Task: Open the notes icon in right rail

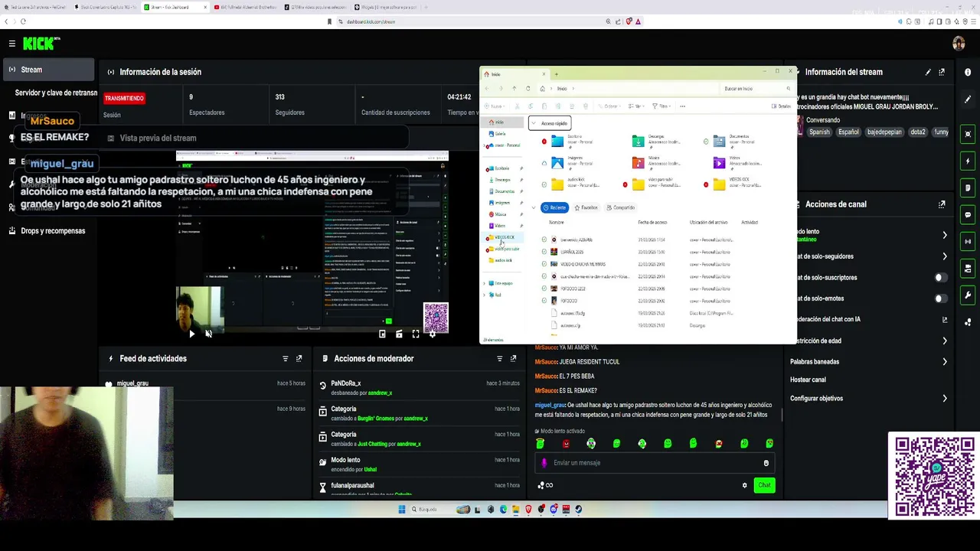Action: point(969,188)
